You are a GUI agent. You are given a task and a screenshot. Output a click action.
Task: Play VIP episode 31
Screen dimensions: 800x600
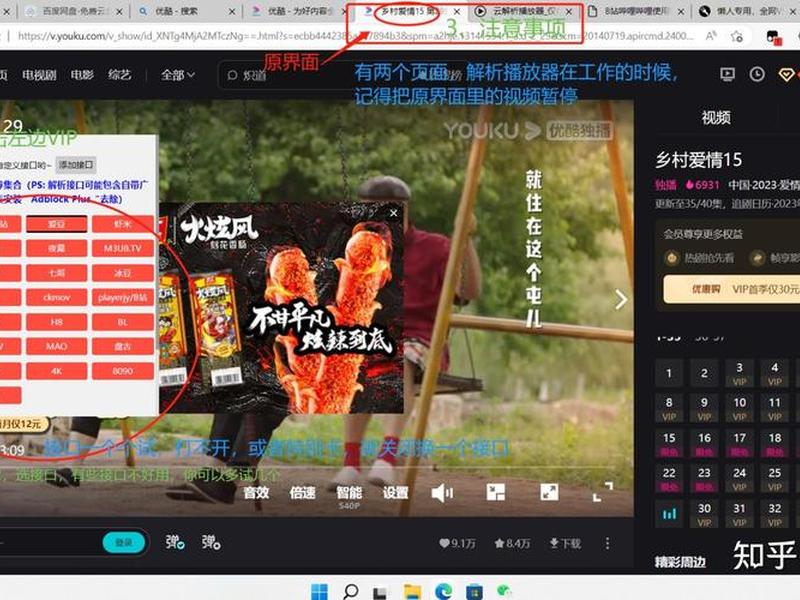(739, 514)
